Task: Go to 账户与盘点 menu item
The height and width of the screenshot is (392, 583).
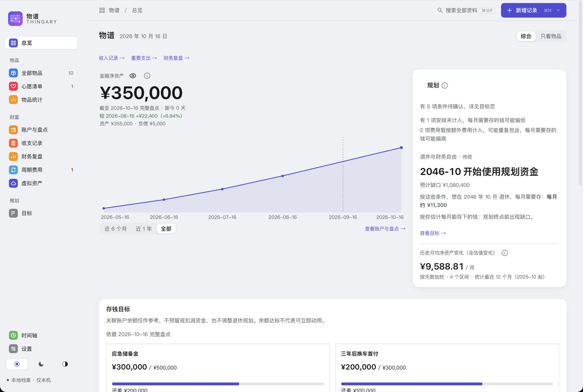Action: coord(41,130)
